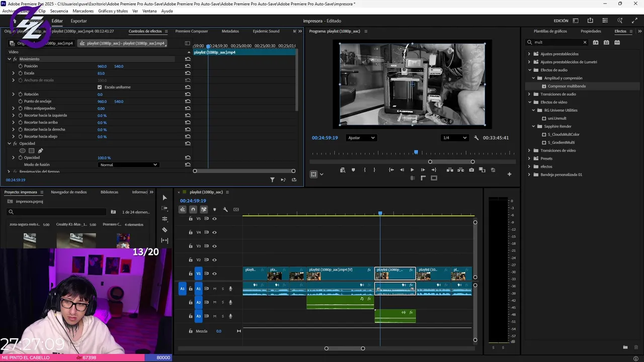
Task: Click the comparison view icon in Program monitor
Action: pyautogui.click(x=482, y=170)
